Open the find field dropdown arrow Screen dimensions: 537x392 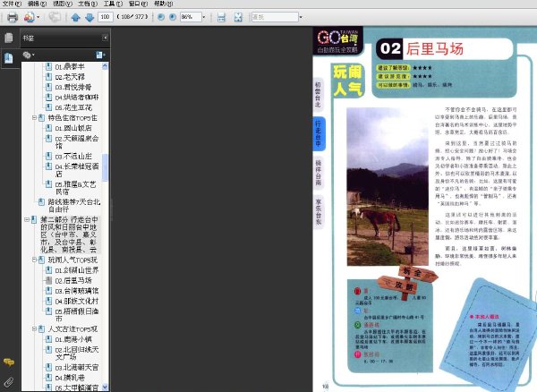pos(301,17)
